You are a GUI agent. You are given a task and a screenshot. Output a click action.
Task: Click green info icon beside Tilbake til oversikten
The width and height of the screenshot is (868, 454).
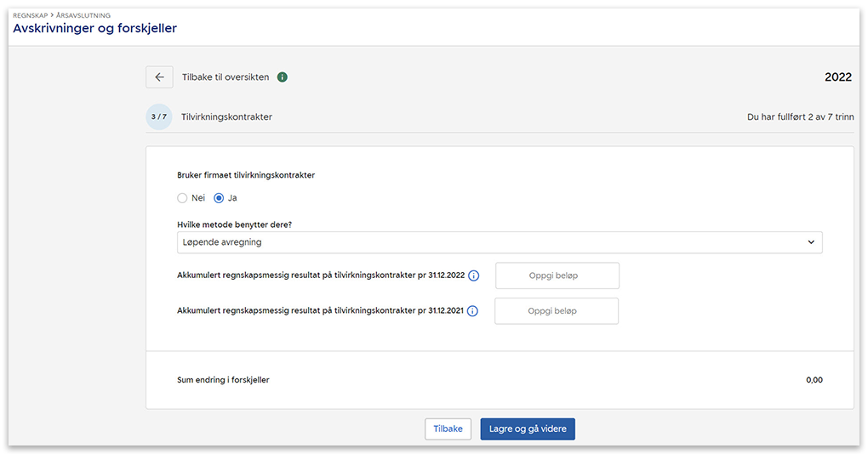pos(283,77)
